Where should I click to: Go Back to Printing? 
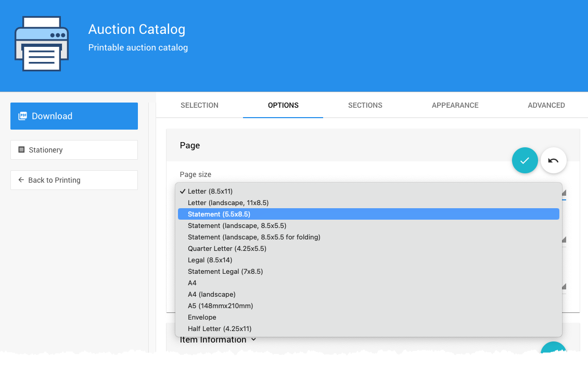[74, 180]
